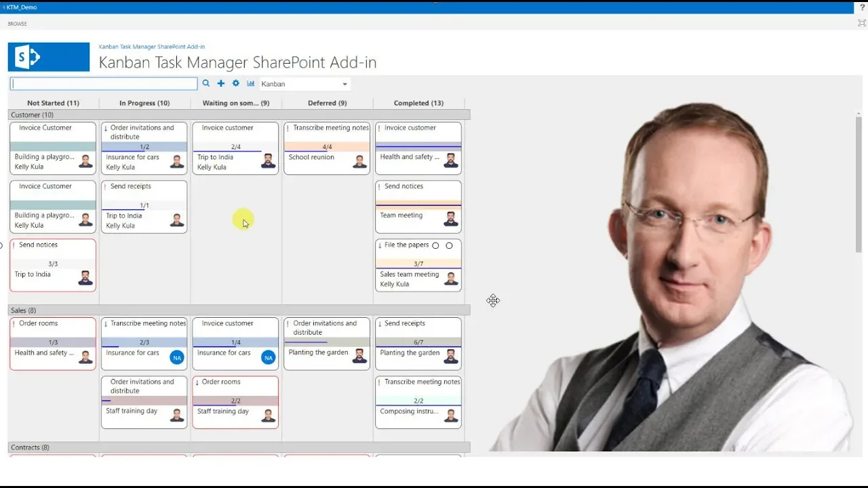868x488 pixels.
Task: Click NA avatar on Sales Invoice customer card
Action: [x=268, y=357]
